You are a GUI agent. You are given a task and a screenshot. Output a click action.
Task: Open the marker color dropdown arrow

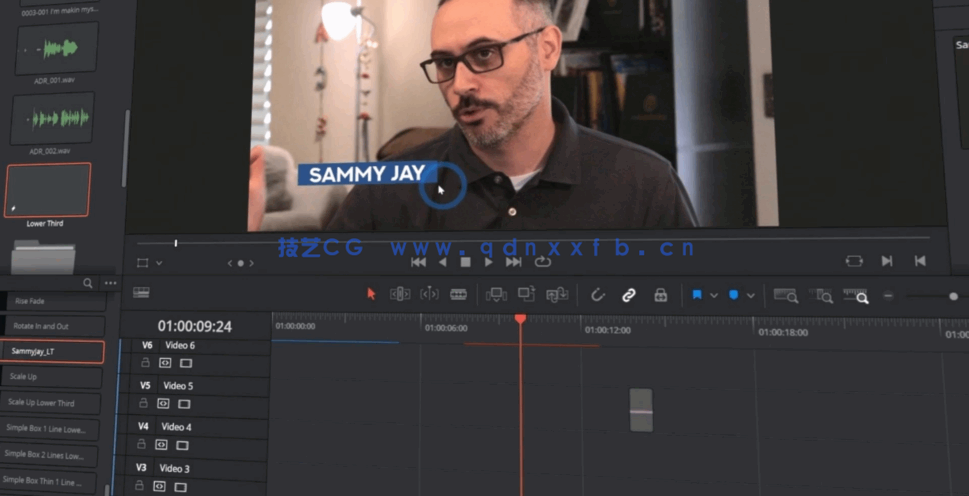coord(750,296)
